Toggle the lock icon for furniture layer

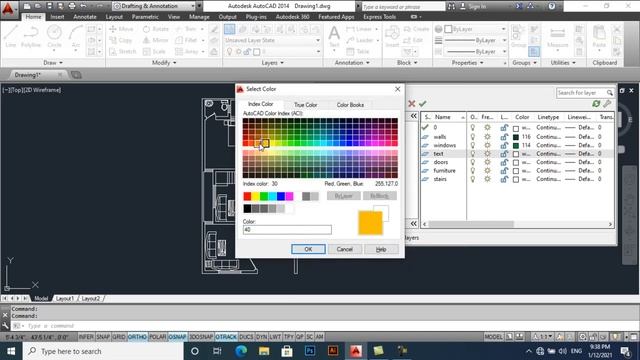[504, 171]
